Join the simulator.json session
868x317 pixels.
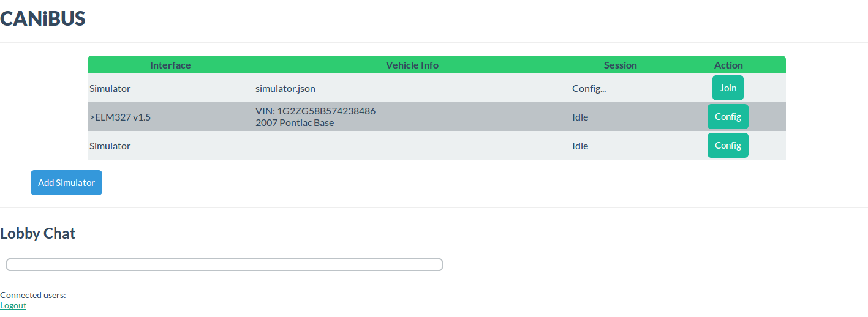coord(728,88)
